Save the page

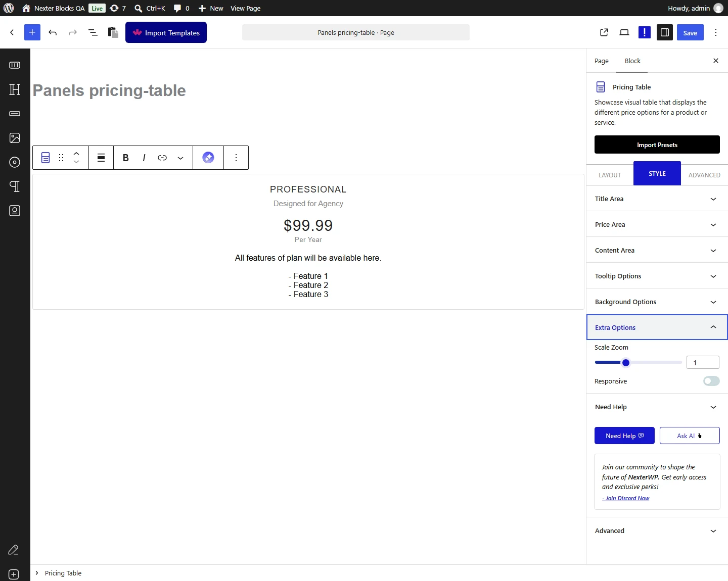tap(690, 32)
